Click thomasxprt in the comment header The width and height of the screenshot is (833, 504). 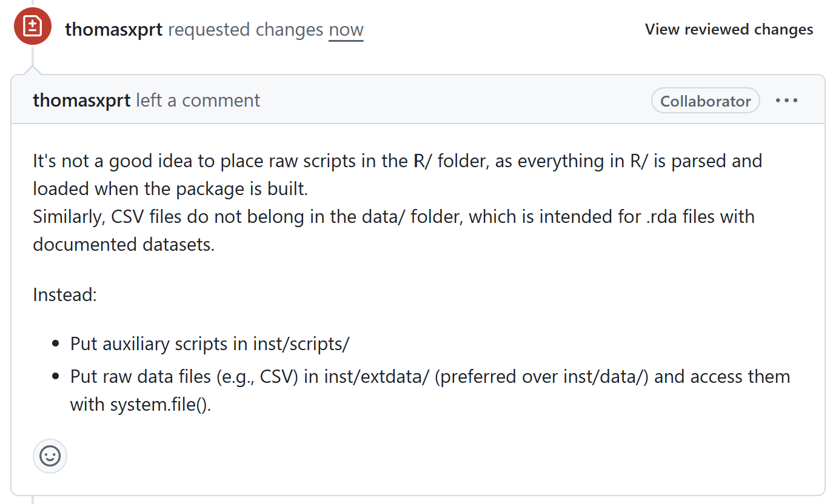(81, 100)
